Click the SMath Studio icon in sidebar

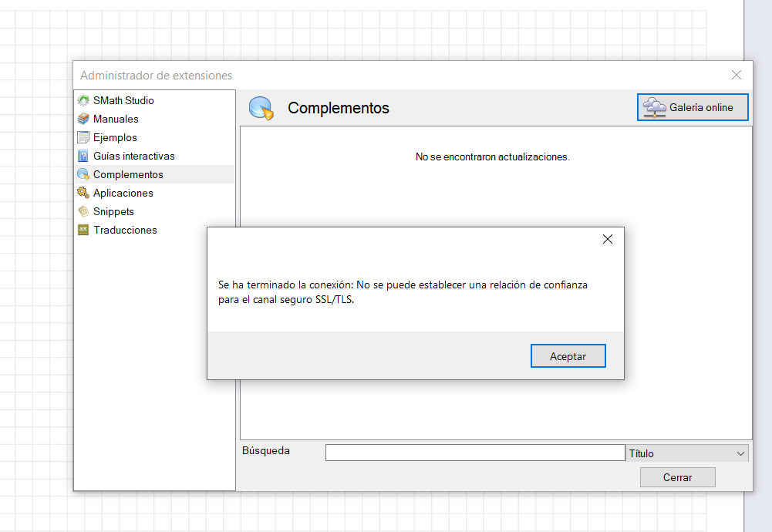(x=83, y=100)
